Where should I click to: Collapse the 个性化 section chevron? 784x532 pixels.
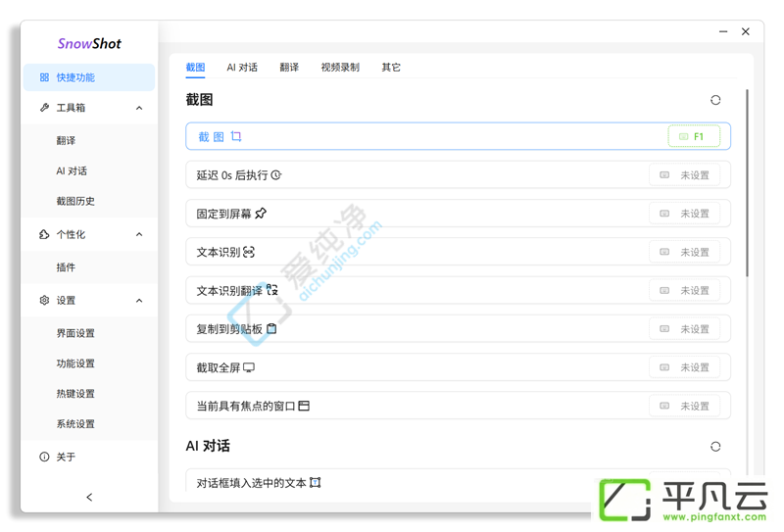click(139, 234)
